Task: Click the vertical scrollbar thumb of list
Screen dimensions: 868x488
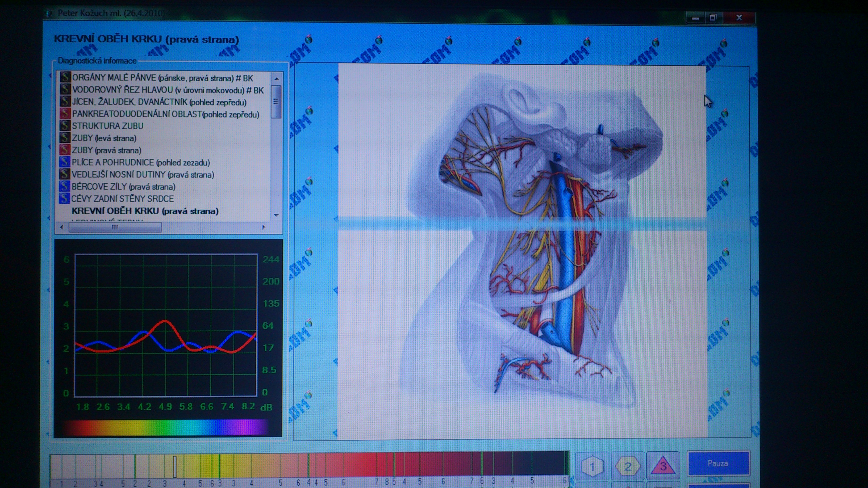Action: coord(276,101)
